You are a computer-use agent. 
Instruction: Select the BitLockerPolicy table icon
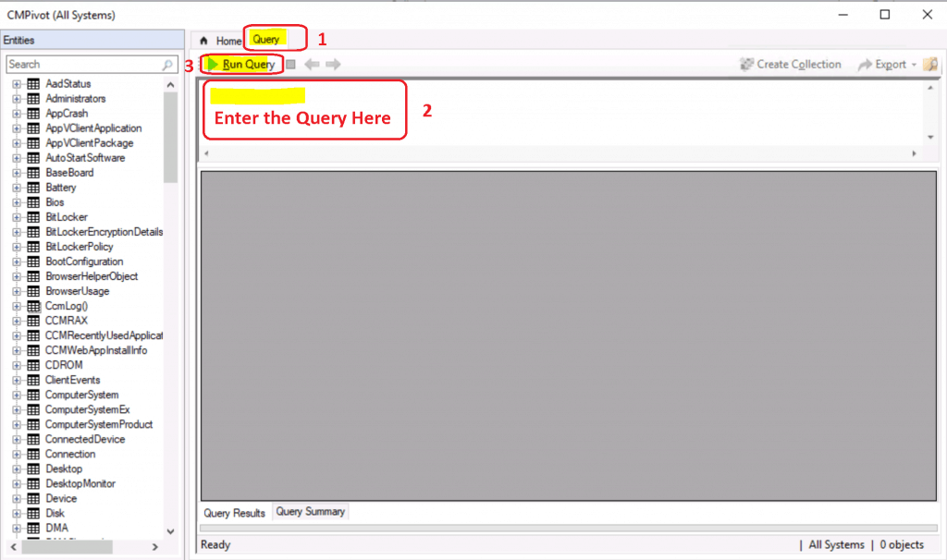[x=33, y=246]
